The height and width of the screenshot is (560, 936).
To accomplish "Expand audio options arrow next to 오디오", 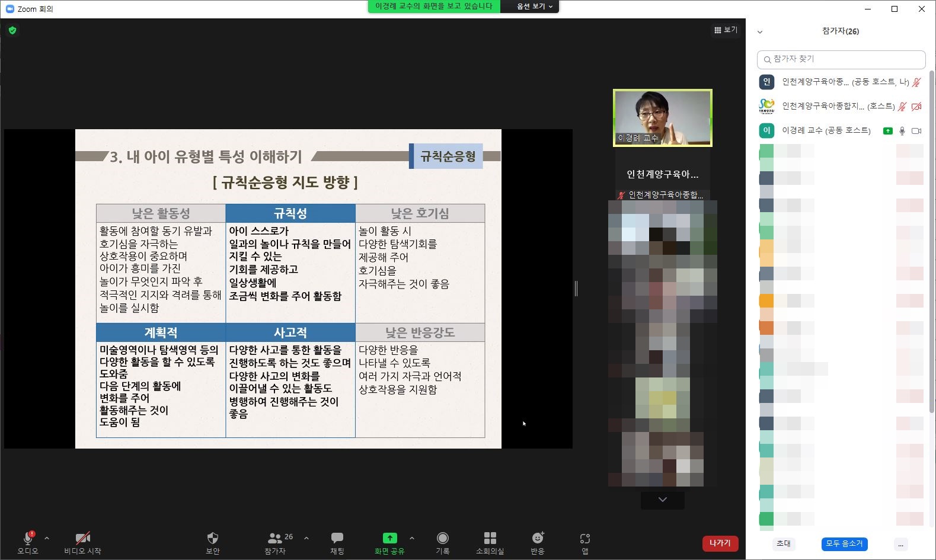I will click(x=47, y=538).
